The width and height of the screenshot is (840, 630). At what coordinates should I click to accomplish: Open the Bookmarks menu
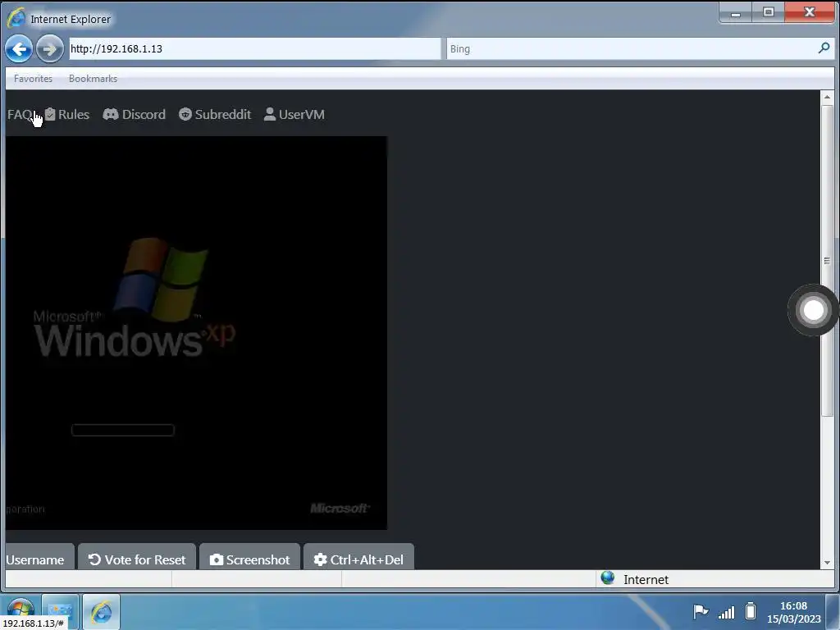point(93,79)
